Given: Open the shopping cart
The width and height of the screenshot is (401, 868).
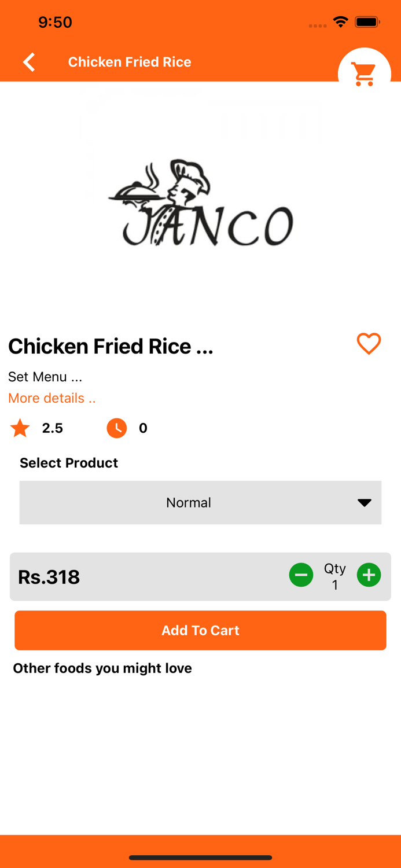Looking at the screenshot, I should (x=365, y=73).
